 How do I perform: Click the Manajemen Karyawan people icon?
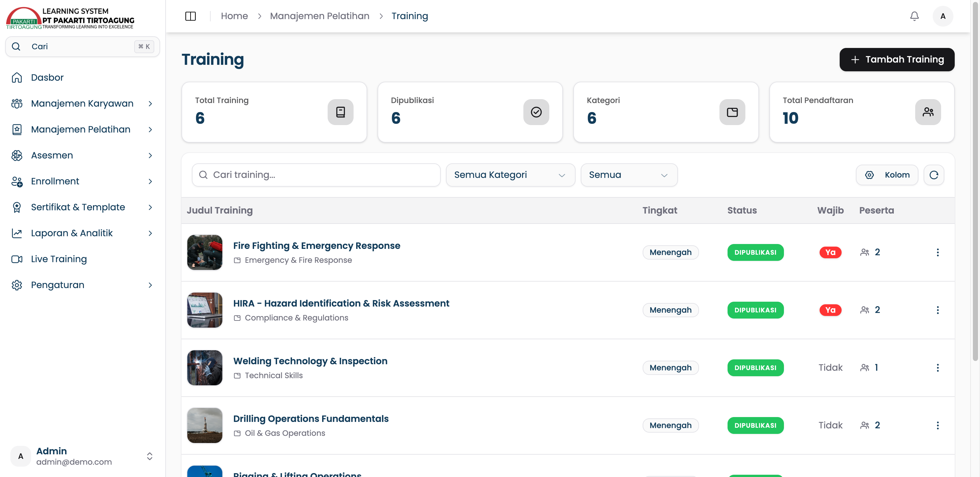[17, 103]
